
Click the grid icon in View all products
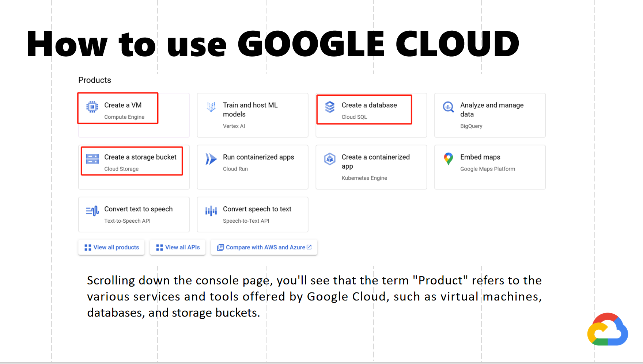coord(87,247)
